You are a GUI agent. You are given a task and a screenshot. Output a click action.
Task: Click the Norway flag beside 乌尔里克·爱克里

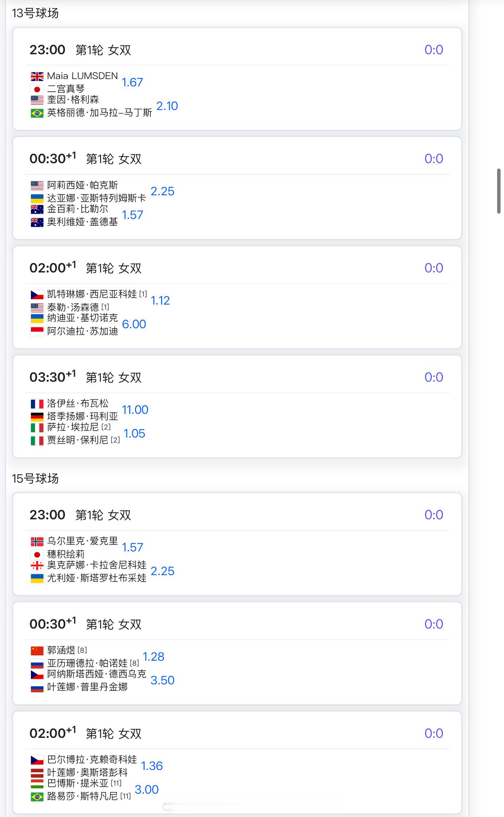37,541
